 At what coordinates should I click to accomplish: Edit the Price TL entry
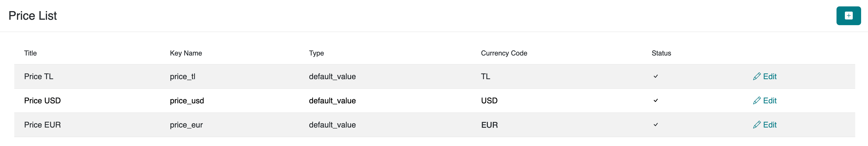(x=765, y=76)
